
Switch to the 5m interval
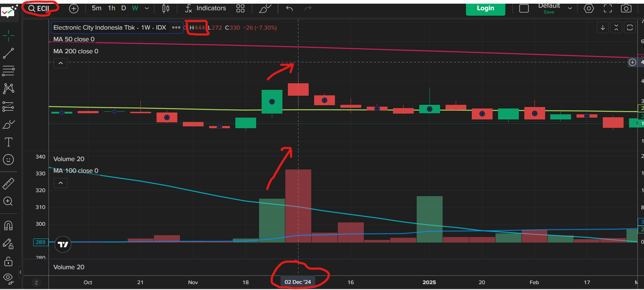click(97, 8)
